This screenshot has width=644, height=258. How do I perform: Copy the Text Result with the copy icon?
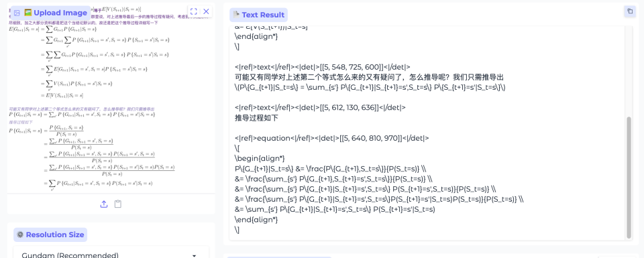pyautogui.click(x=630, y=11)
